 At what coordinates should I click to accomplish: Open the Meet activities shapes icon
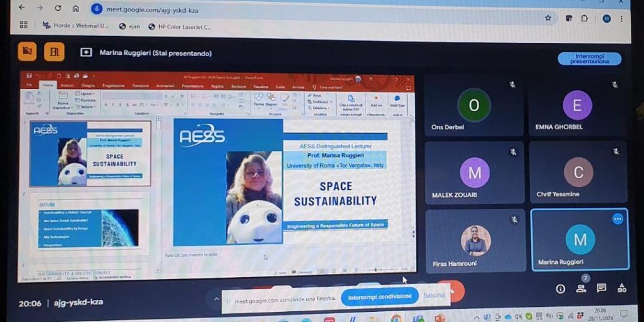[622, 289]
